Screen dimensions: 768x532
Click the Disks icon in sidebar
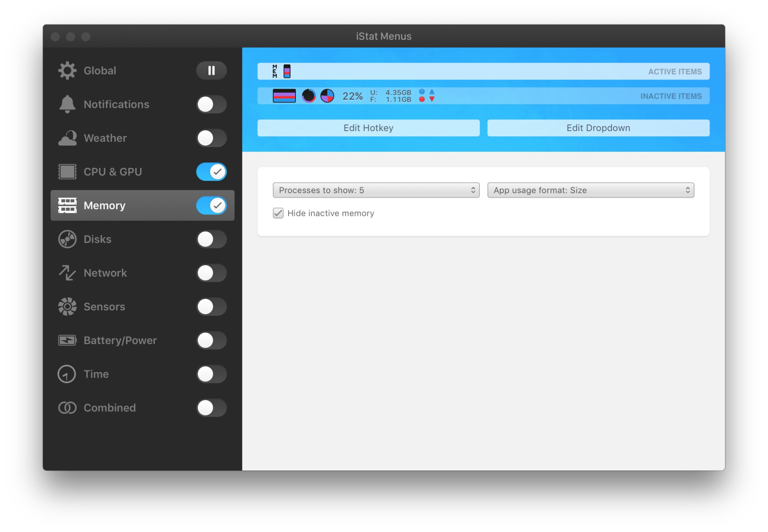pos(67,239)
